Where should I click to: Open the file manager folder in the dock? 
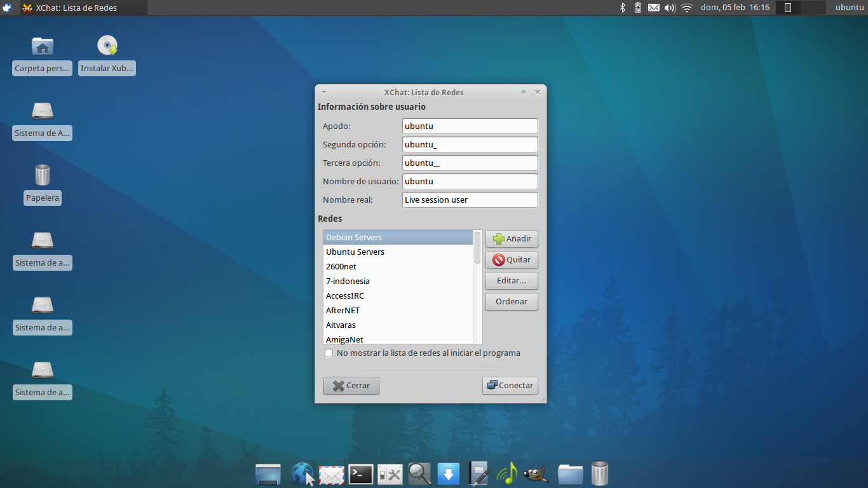tap(570, 473)
